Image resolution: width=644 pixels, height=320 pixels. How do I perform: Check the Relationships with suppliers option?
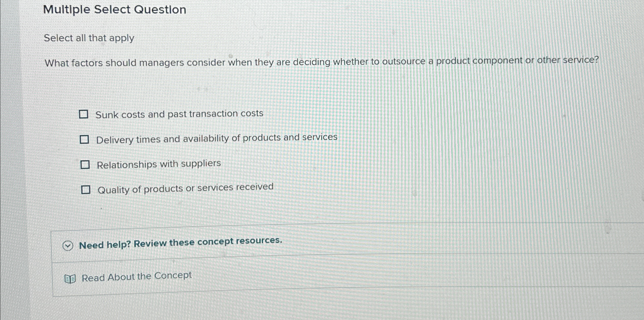(x=85, y=164)
